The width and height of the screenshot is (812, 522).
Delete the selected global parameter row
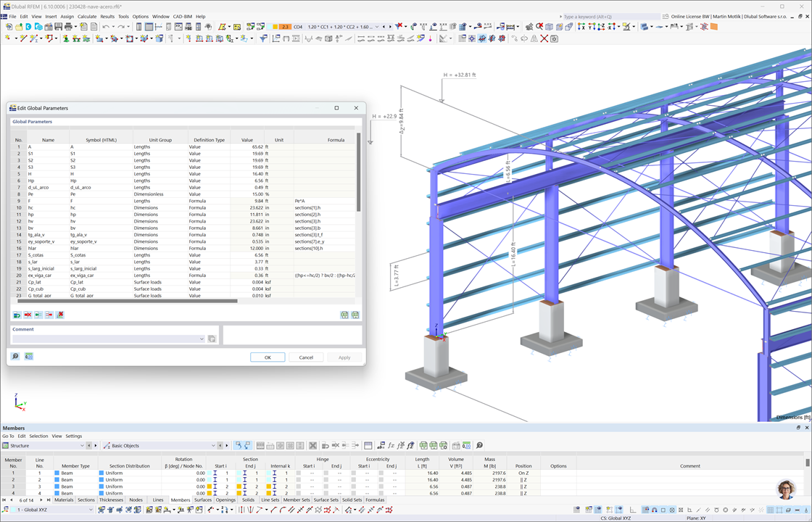(28, 314)
